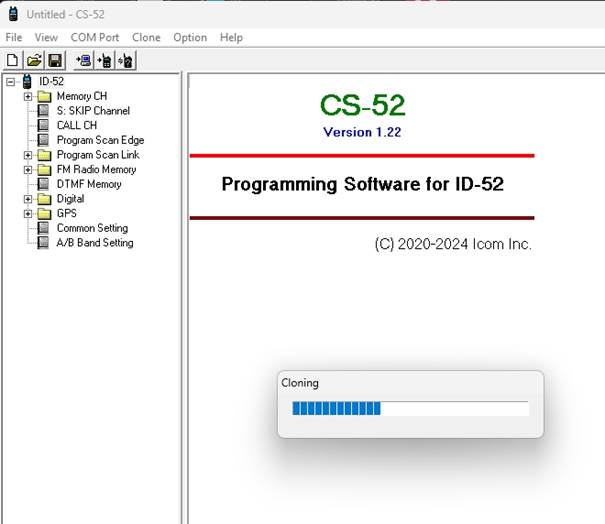605x524 pixels.
Task: Click the write-to-transceiver clone icon
Action: coord(105,60)
